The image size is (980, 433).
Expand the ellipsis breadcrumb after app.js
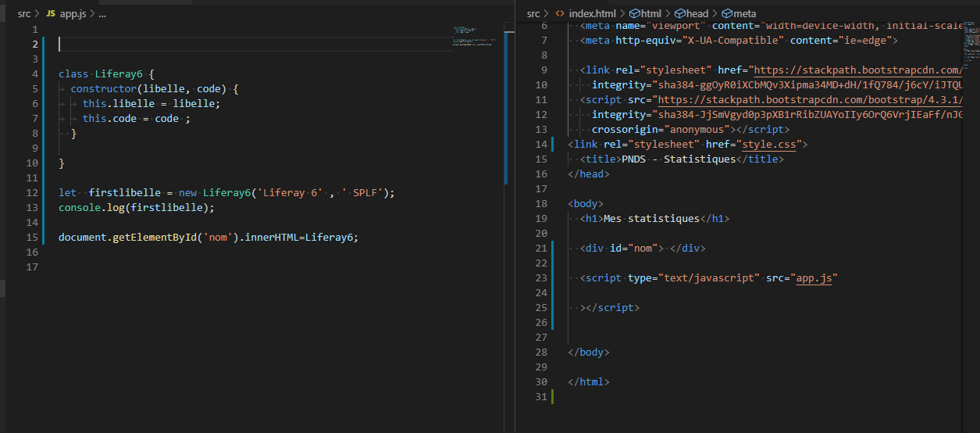pos(103,14)
